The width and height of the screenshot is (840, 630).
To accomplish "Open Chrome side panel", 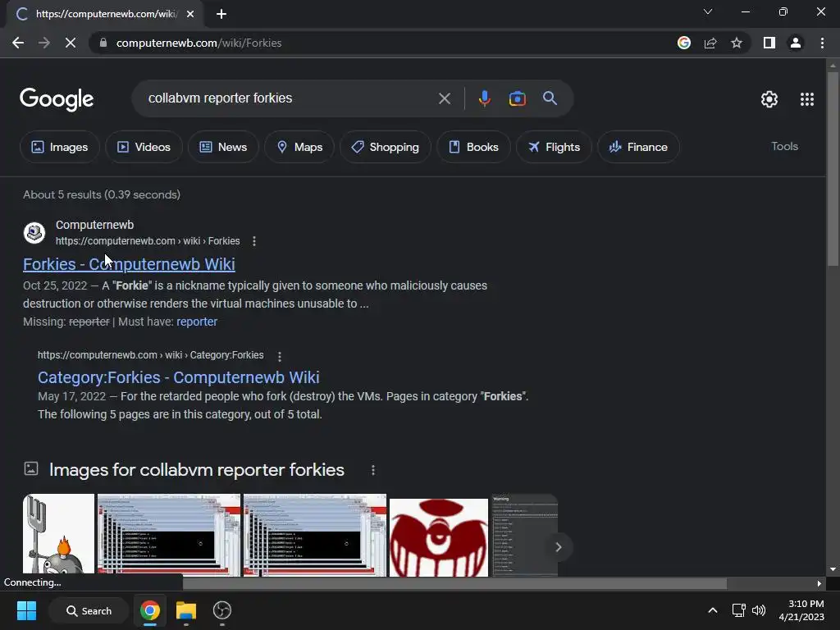I will point(769,43).
